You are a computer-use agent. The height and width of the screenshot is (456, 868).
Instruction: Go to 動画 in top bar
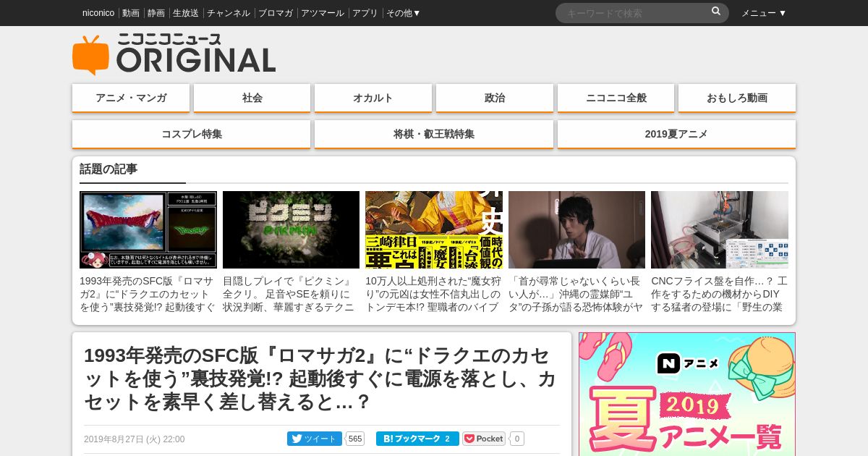[x=131, y=13]
